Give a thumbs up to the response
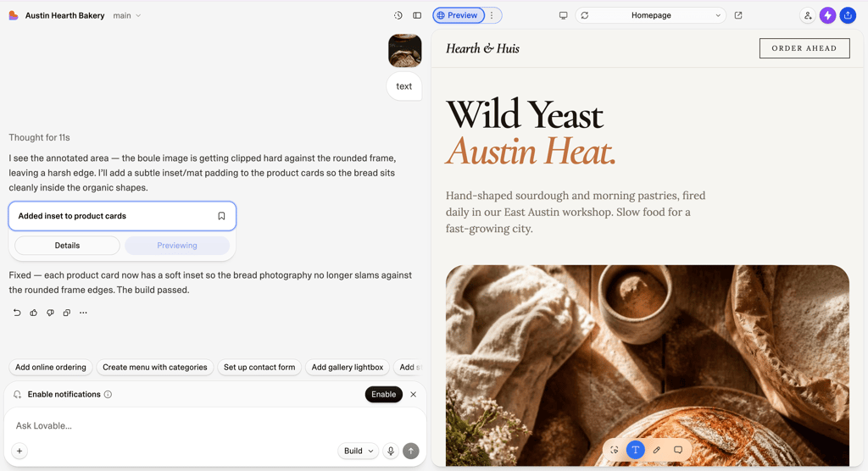 (34, 313)
